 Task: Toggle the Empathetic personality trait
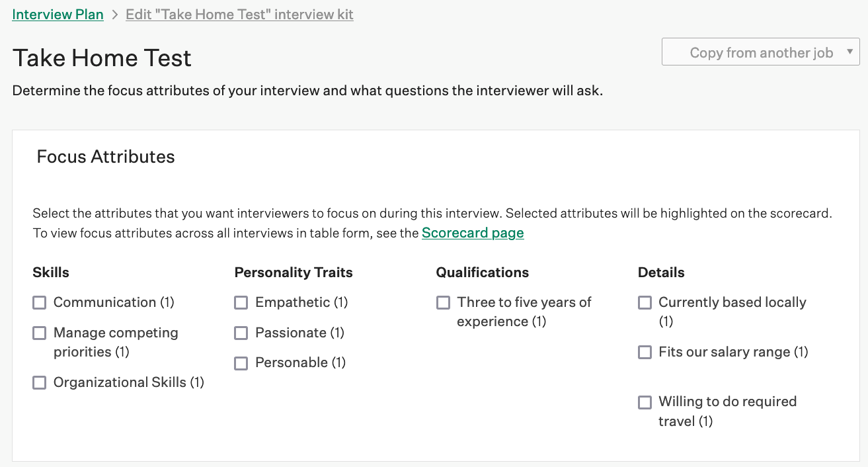click(x=241, y=302)
